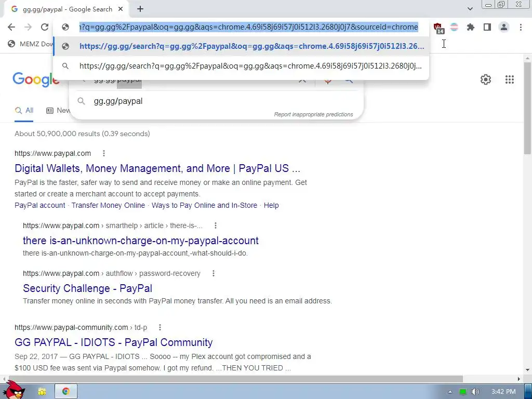Click the Google search magnifier button

pos(349,80)
